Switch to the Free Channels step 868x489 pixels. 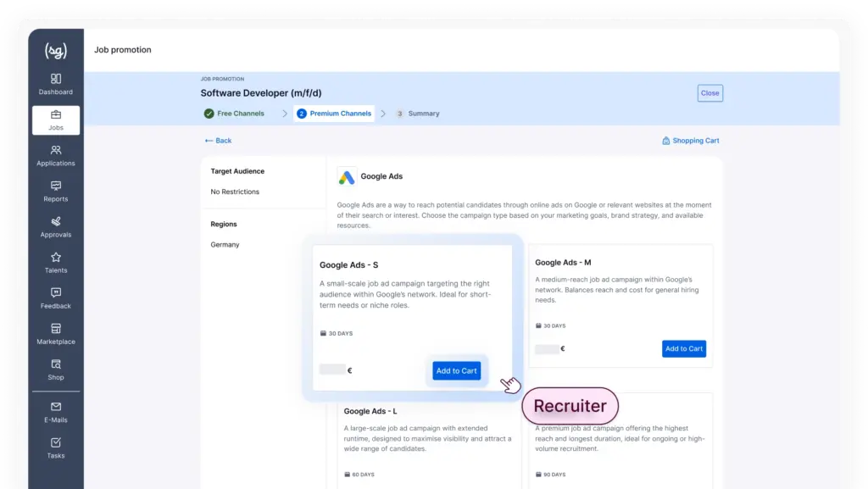point(234,114)
